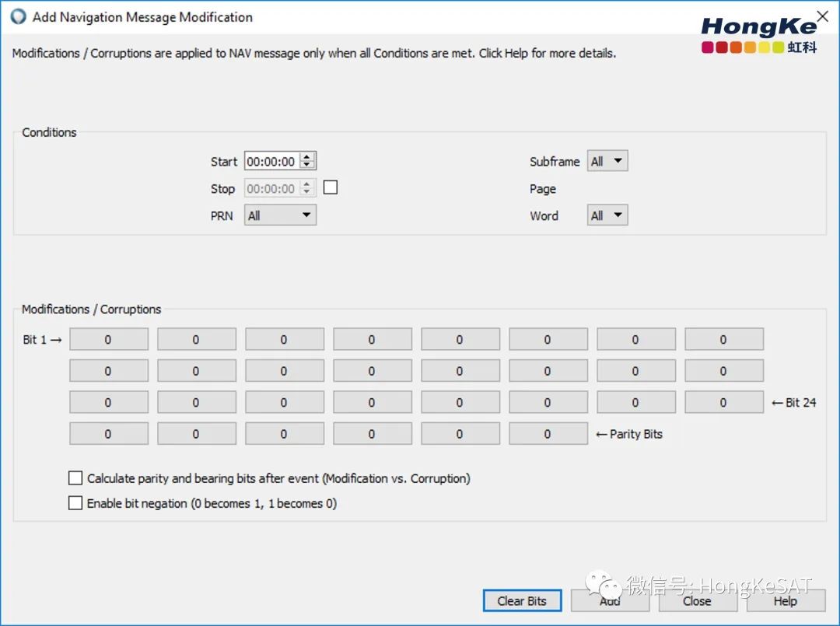
Task: Toggle bit 8, last in the first bit row
Action: 724,340
